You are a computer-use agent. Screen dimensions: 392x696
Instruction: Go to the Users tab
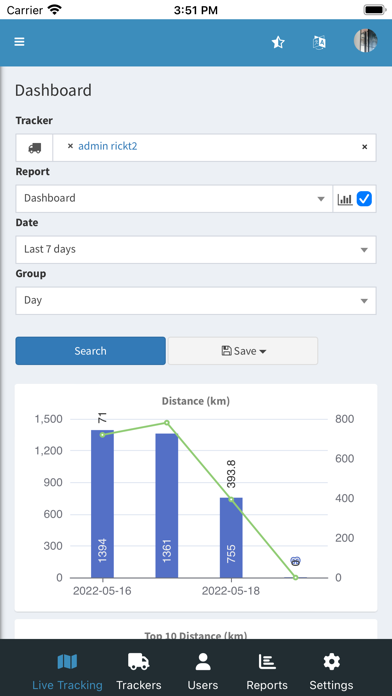[x=203, y=671]
